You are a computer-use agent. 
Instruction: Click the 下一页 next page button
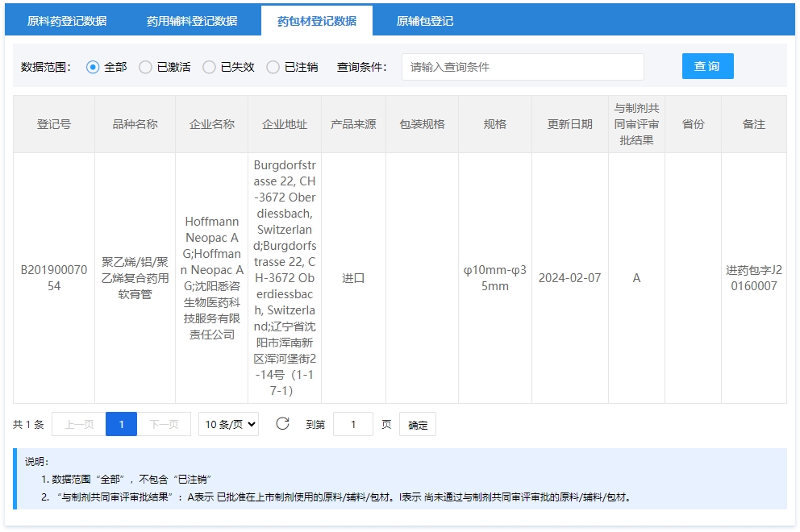(164, 424)
